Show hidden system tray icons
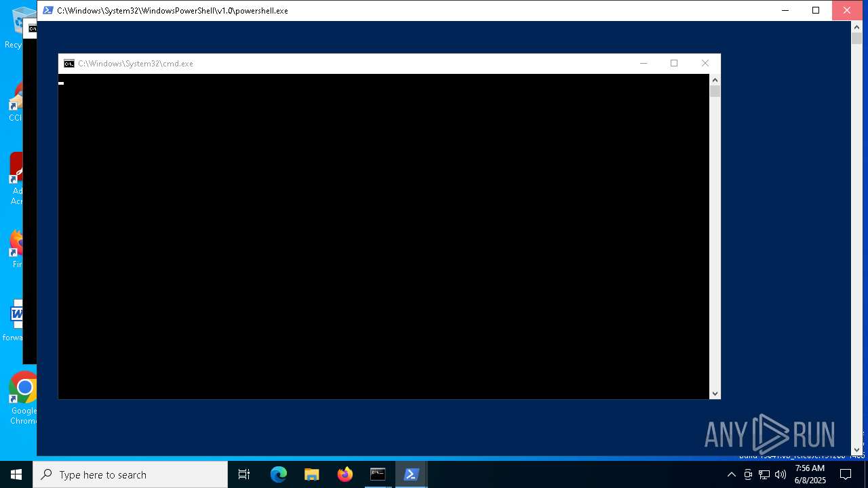Viewport: 868px width, 488px height. (731, 474)
